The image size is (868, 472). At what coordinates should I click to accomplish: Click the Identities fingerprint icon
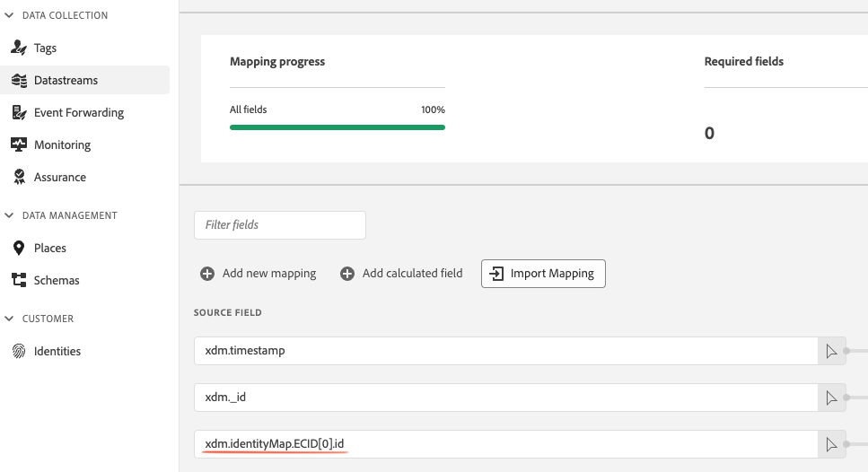click(19, 351)
